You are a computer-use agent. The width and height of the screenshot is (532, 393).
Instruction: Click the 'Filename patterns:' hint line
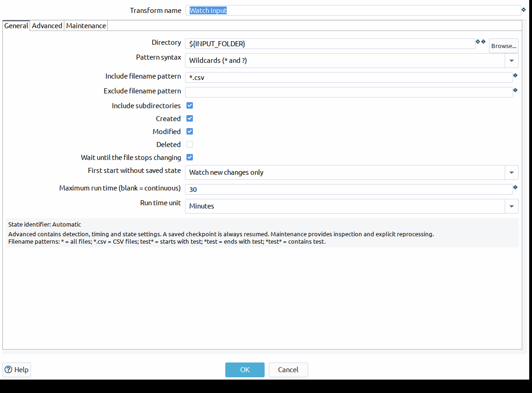[167, 242]
